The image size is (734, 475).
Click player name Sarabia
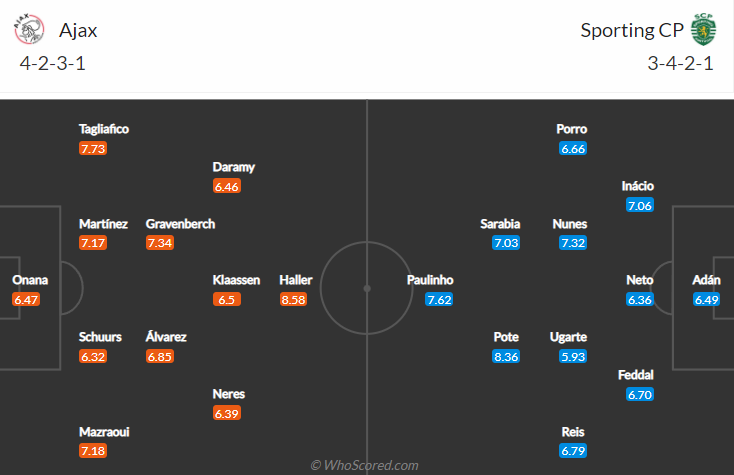[x=500, y=224]
